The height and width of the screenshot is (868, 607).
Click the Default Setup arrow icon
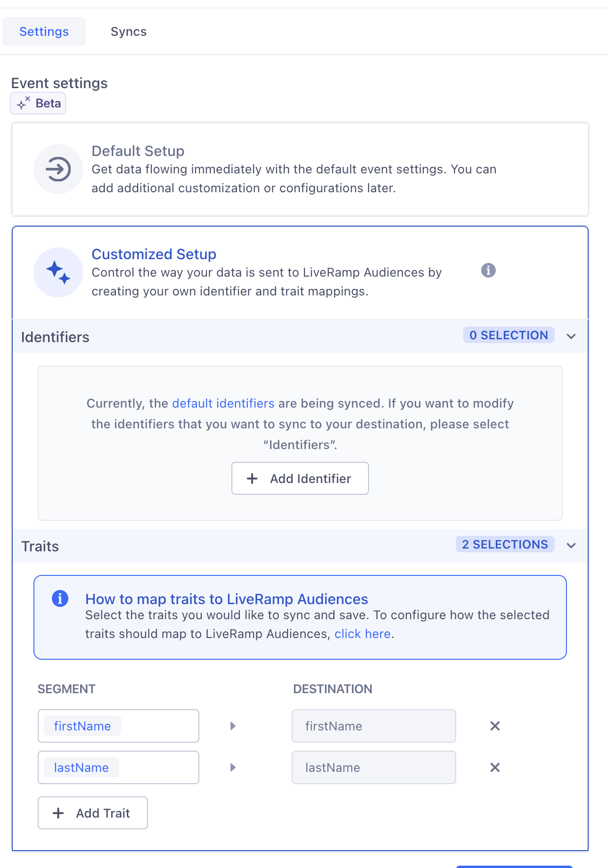coord(58,169)
